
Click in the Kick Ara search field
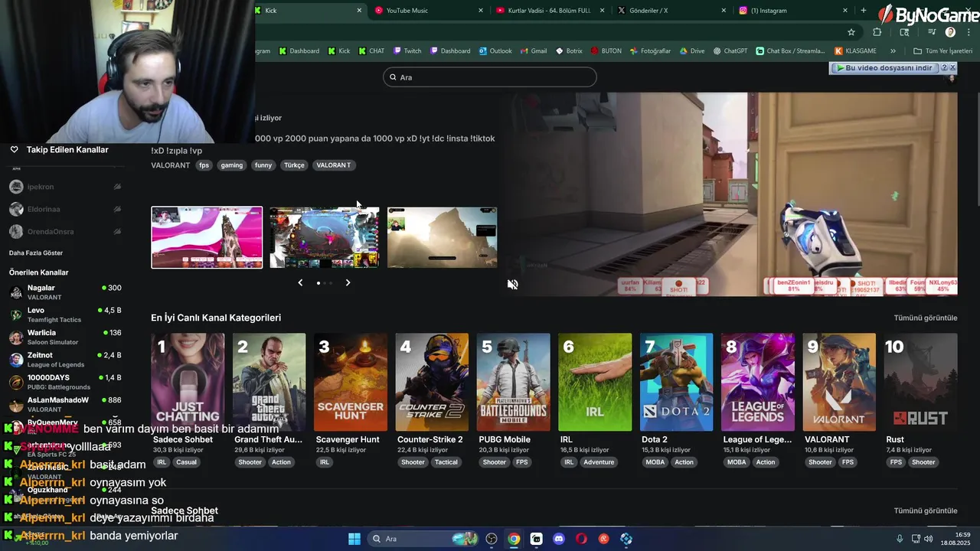coord(490,77)
